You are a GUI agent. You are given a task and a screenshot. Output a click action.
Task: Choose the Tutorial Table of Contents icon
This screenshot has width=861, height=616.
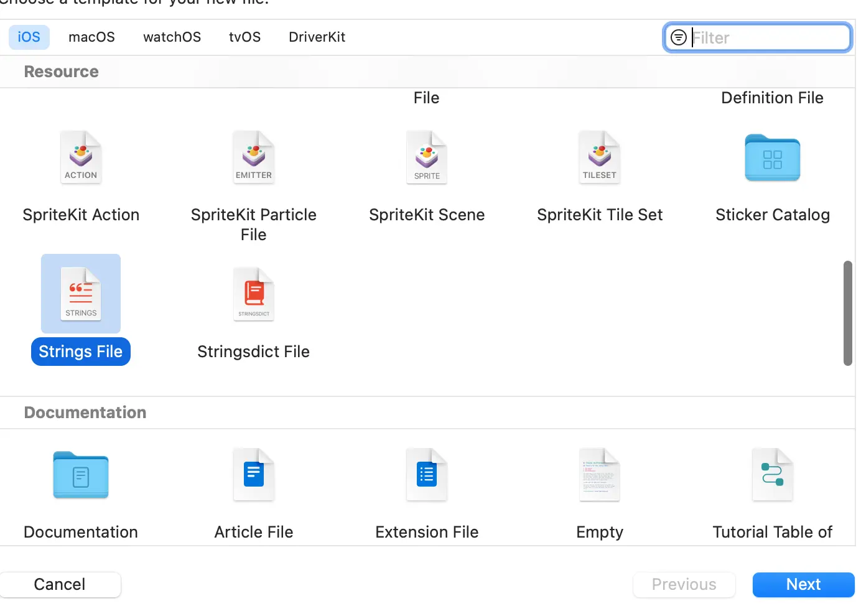773,475
